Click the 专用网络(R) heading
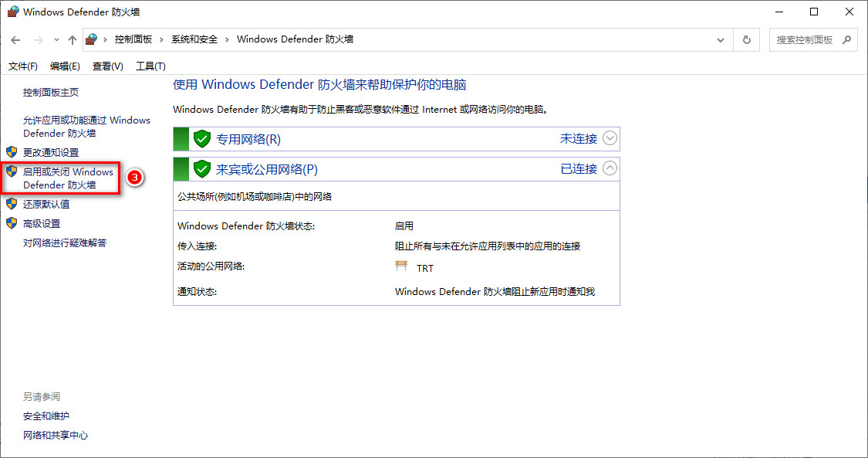 coord(248,139)
